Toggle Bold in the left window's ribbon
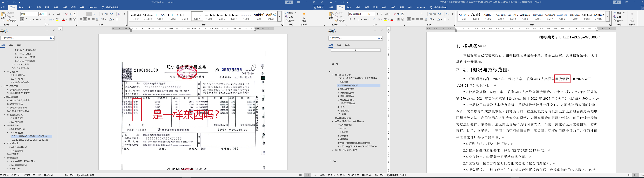644x178 pixels. (22, 19)
